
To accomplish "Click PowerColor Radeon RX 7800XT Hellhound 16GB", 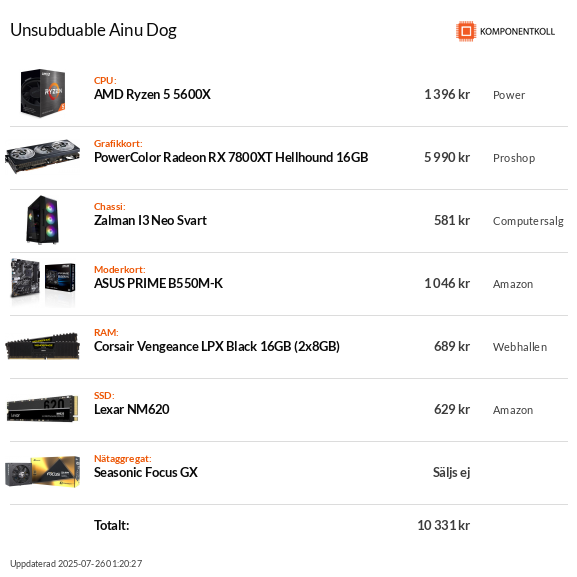I will (x=231, y=157).
